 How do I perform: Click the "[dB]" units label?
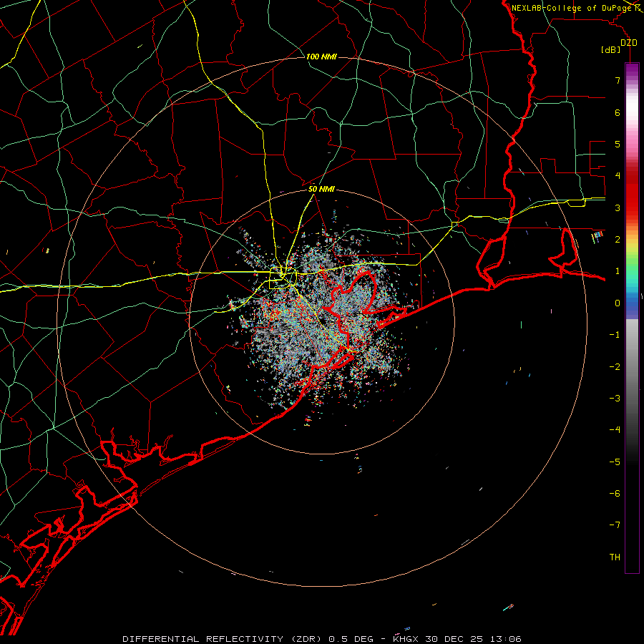pyautogui.click(x=611, y=50)
